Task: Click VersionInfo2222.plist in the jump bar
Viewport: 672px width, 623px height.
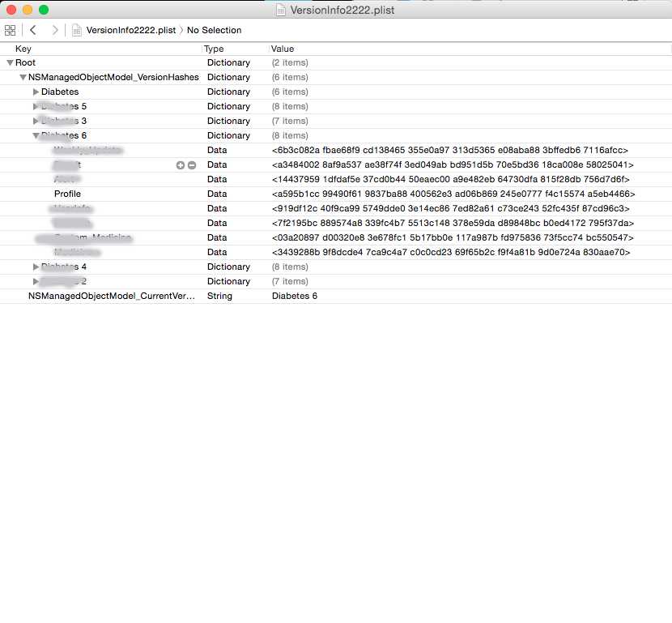Action: (x=130, y=30)
